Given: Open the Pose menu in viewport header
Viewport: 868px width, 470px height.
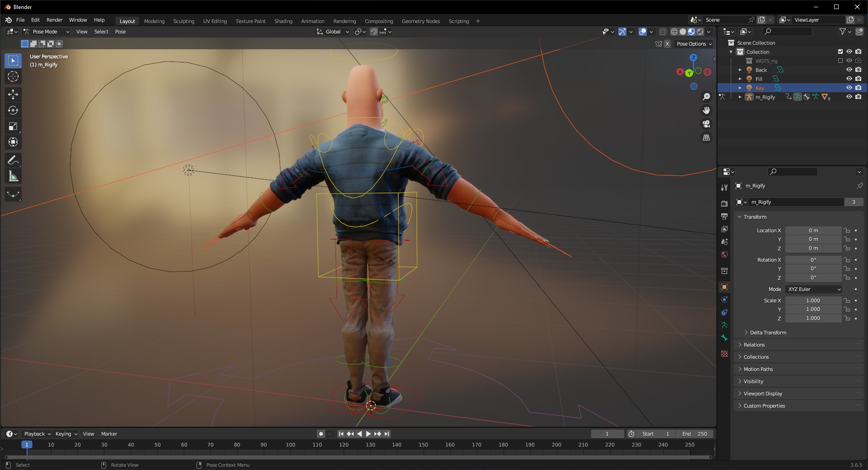Looking at the screenshot, I should coord(120,32).
